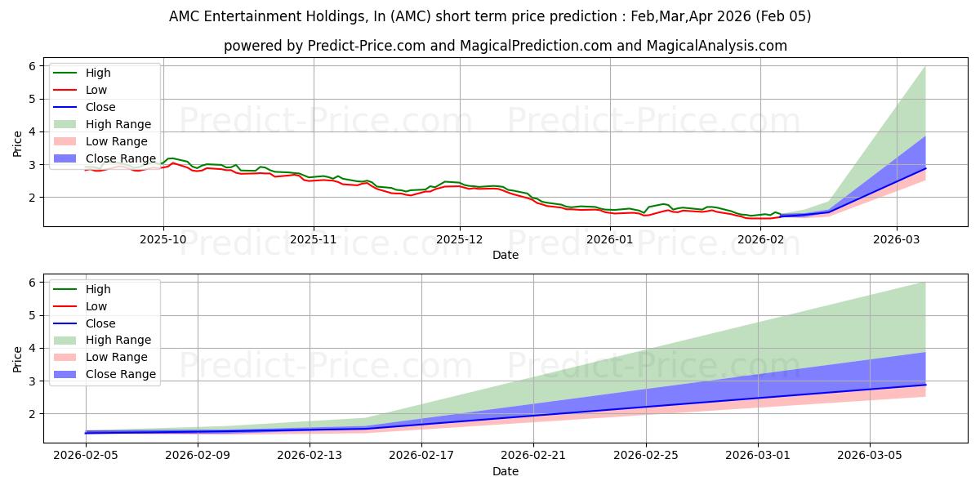The width and height of the screenshot is (980, 490).
Task: Click the Low Range swatch in bottom chart legend
Action: 68,357
